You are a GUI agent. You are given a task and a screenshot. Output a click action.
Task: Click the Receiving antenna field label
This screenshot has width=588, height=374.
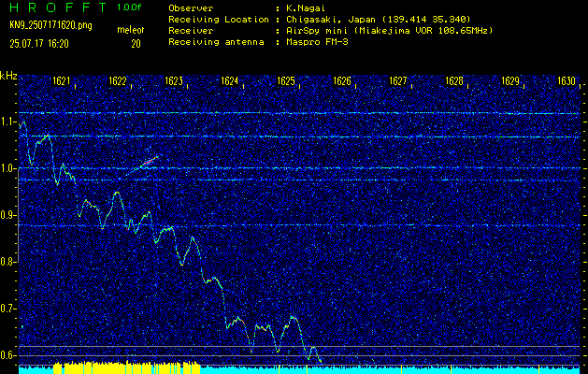coord(216,42)
